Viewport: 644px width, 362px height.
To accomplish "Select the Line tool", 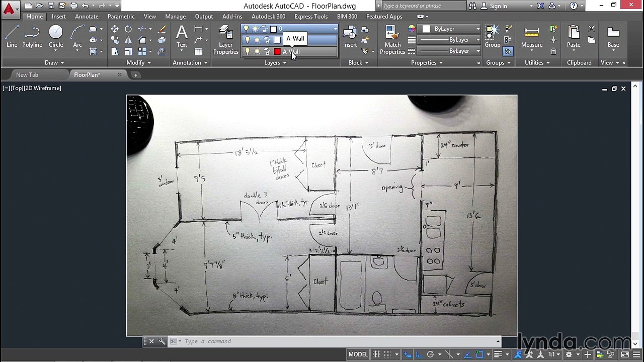I will tap(12, 37).
